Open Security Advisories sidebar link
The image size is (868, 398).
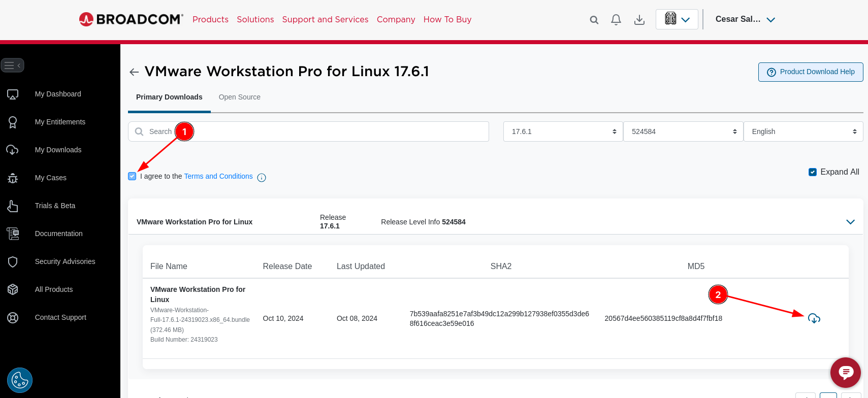(x=65, y=261)
